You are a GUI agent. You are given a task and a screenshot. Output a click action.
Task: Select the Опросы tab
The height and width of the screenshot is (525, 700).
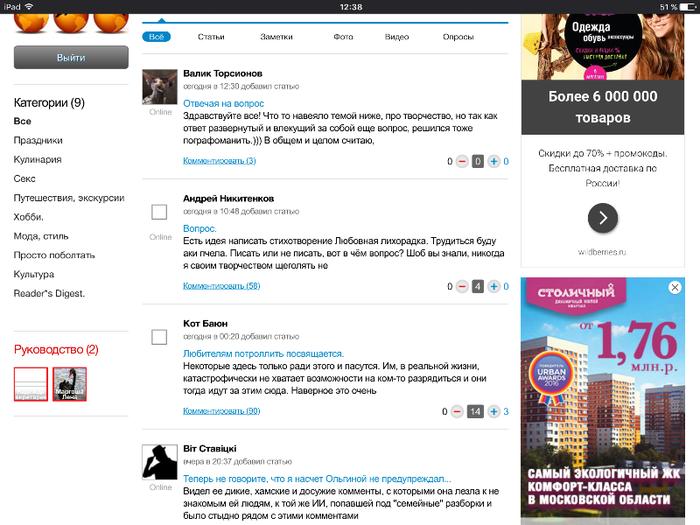[x=458, y=37]
